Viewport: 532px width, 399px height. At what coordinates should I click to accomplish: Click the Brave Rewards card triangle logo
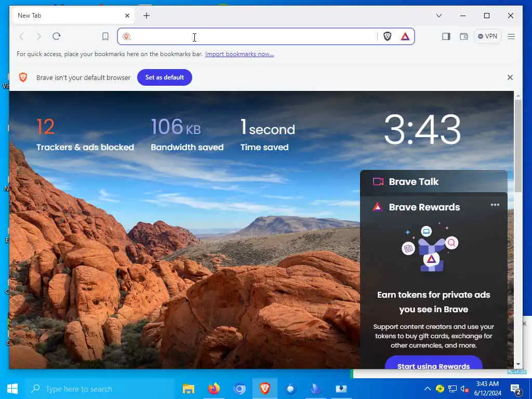(377, 207)
